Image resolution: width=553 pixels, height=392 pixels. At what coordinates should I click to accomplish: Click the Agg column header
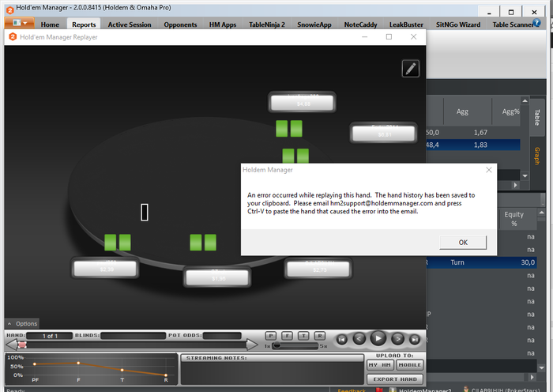point(462,112)
